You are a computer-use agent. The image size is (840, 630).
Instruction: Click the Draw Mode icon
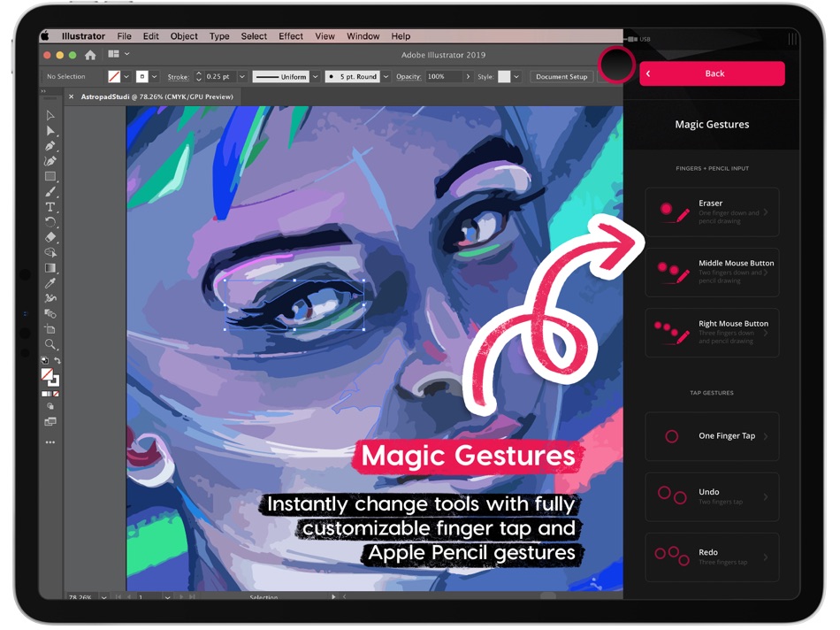point(50,406)
